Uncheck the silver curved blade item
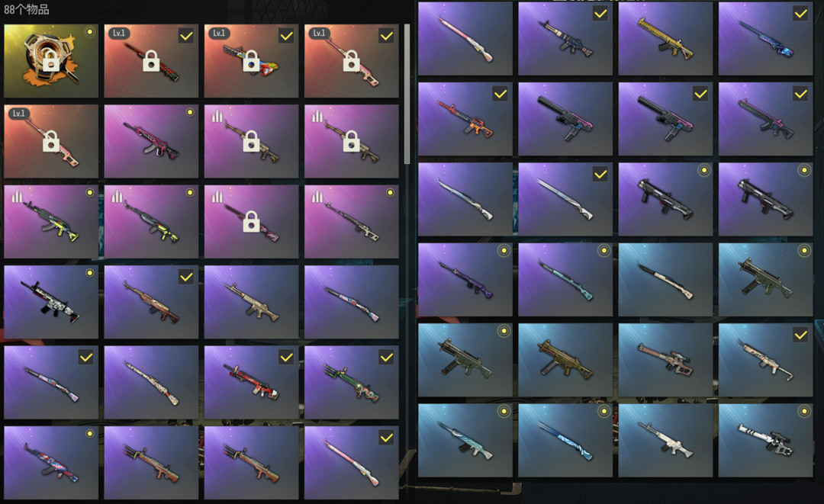824x504 pixels. click(600, 174)
